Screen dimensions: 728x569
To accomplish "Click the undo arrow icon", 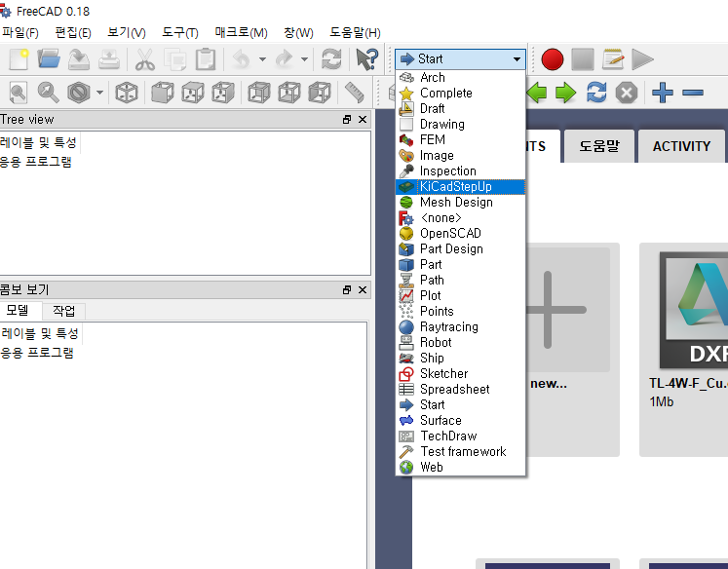I will coord(242,59).
